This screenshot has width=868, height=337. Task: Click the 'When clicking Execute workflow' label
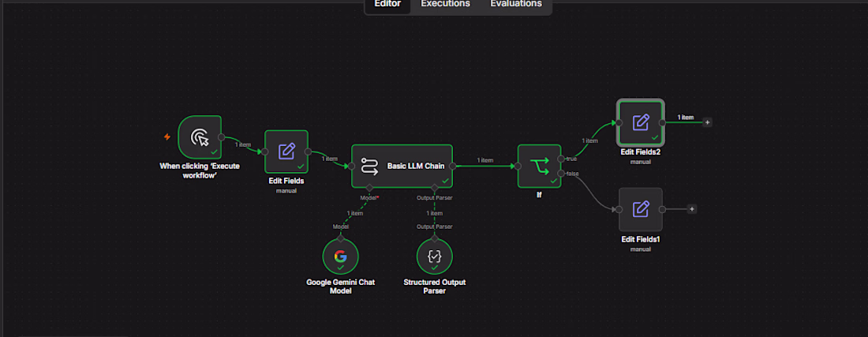point(200,170)
